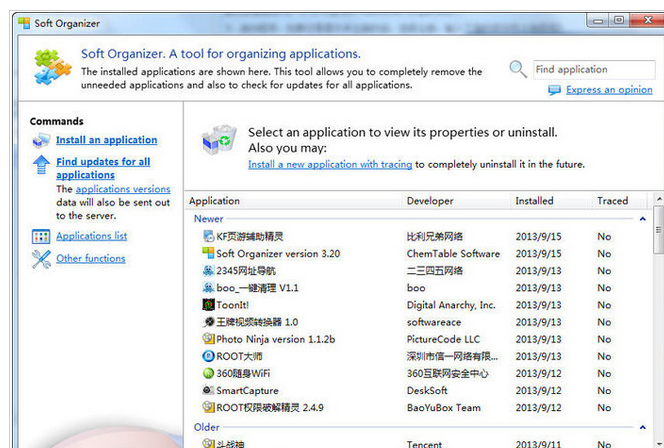Click the DeskSoft developer cell
664x448 pixels.
click(427, 390)
